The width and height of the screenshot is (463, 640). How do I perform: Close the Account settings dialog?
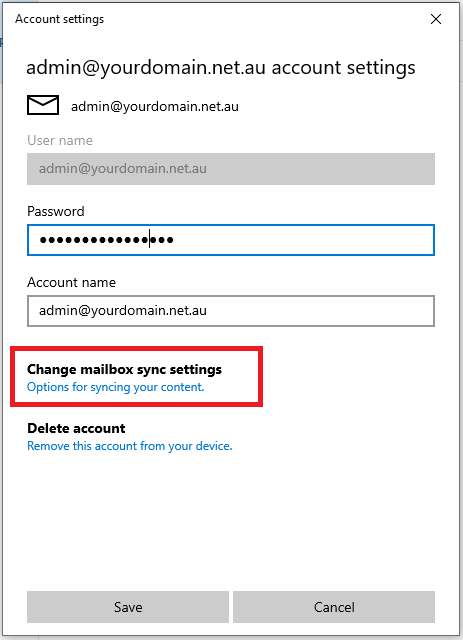click(436, 19)
